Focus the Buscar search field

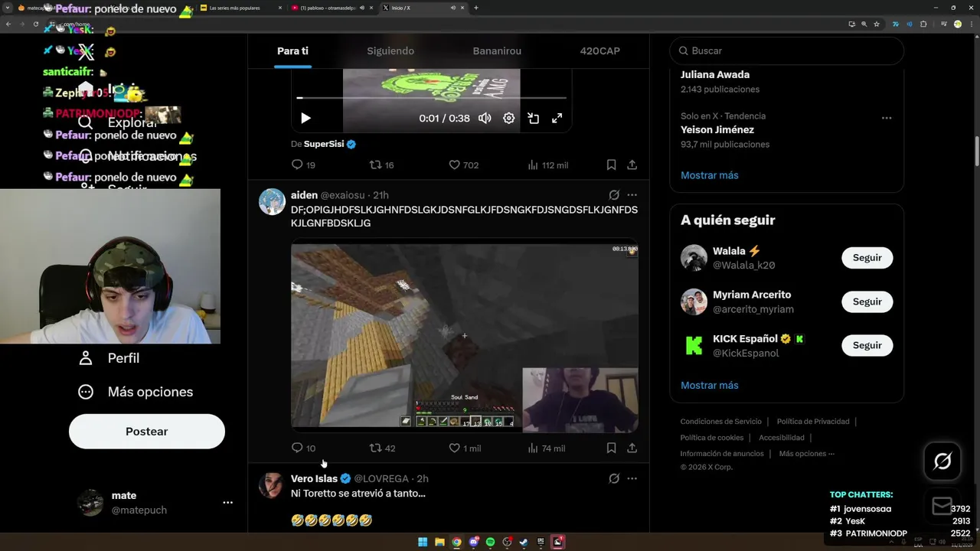click(786, 51)
